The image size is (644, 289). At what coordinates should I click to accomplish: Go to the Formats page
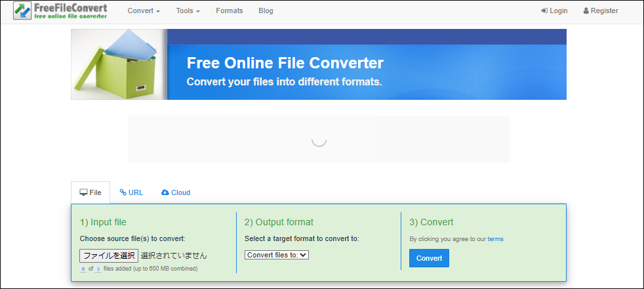[x=229, y=11]
